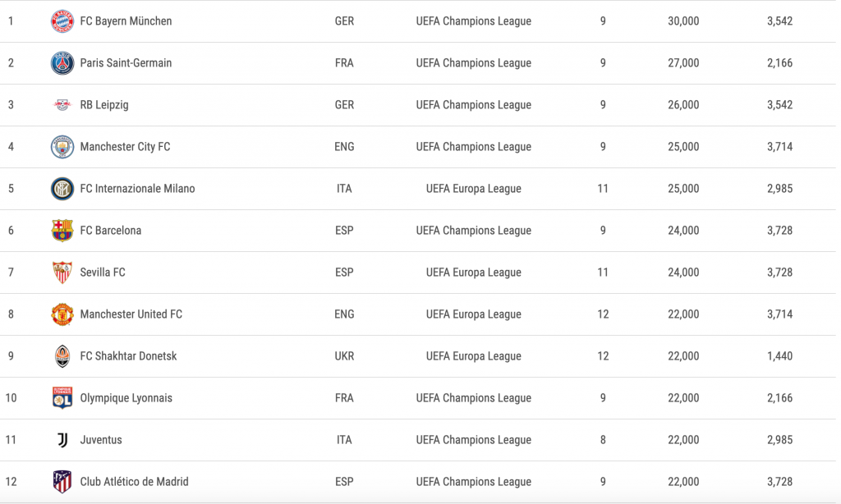Click the RB Leipzig club logo
841x504 pixels.
62,105
